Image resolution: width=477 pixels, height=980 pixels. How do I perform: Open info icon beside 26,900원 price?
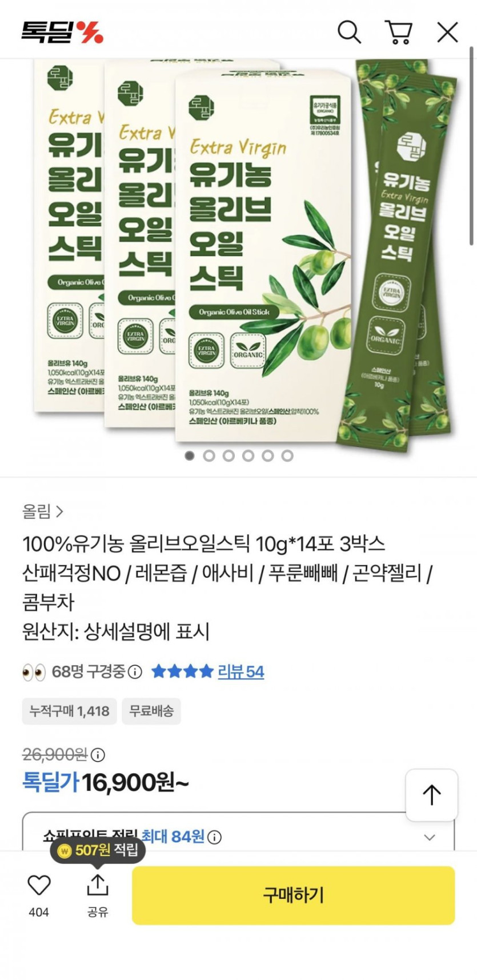click(x=98, y=755)
